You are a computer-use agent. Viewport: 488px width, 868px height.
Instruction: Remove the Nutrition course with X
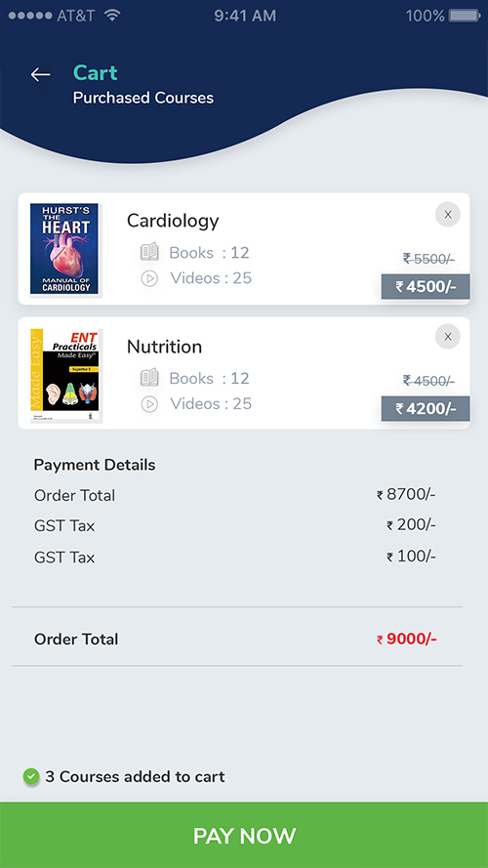448,337
